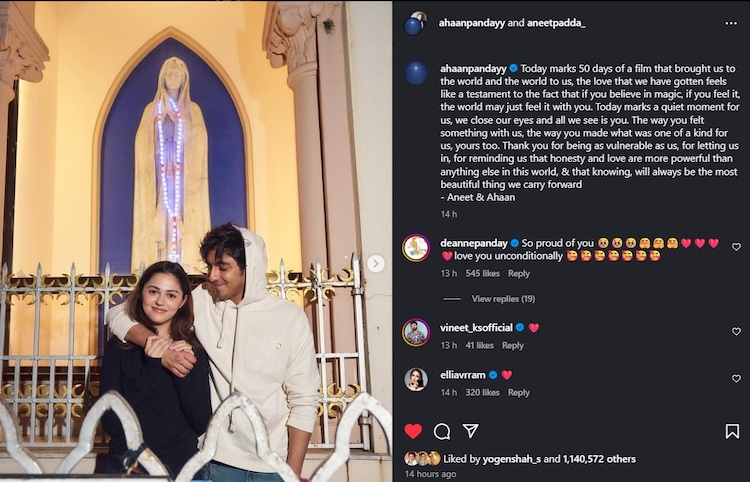750x482 pixels.
Task: View 545 likes on deannepanday's comment
Action: pos(483,273)
